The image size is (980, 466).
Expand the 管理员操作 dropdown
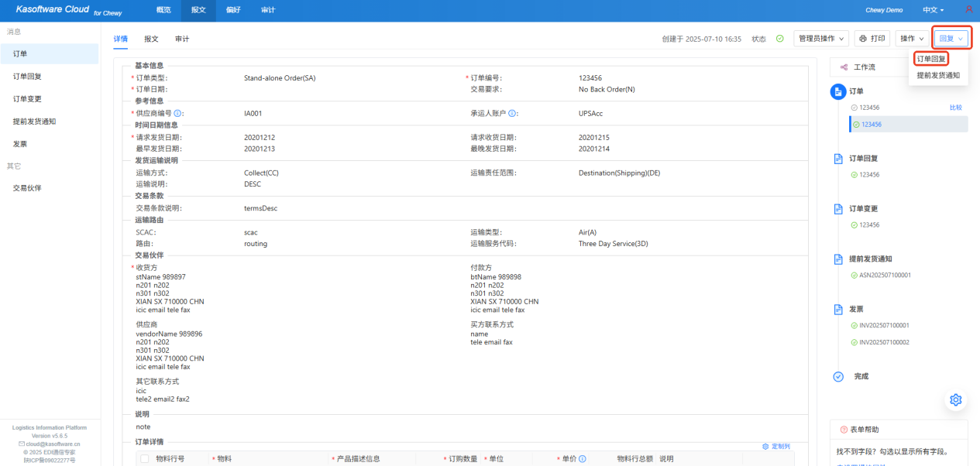pyautogui.click(x=821, y=39)
